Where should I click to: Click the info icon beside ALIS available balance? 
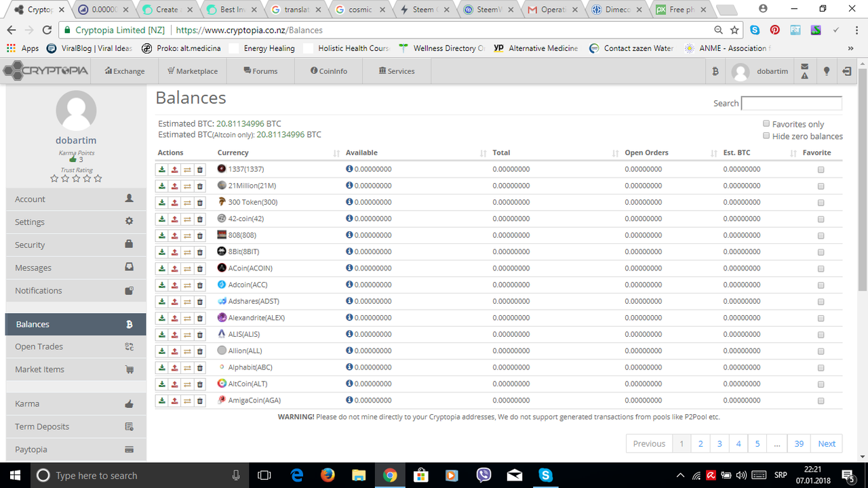tap(349, 334)
